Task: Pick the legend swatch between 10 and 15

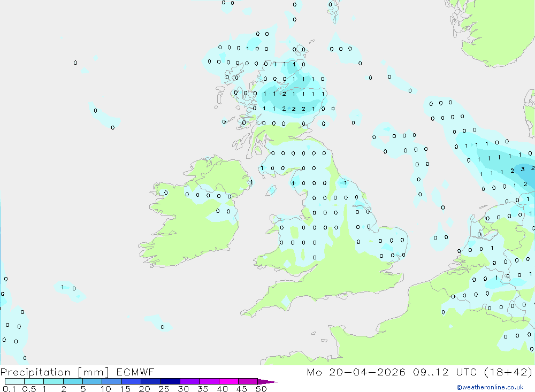Action: click(x=112, y=381)
